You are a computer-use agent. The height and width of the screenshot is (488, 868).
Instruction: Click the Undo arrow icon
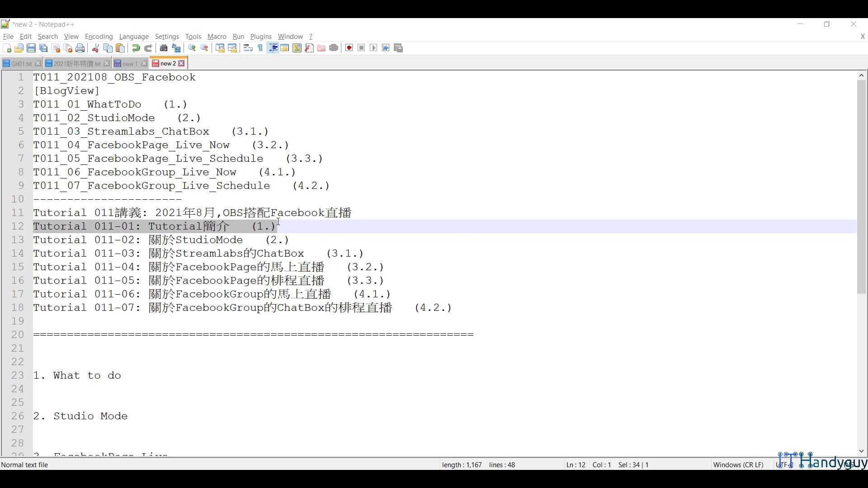[x=136, y=48]
